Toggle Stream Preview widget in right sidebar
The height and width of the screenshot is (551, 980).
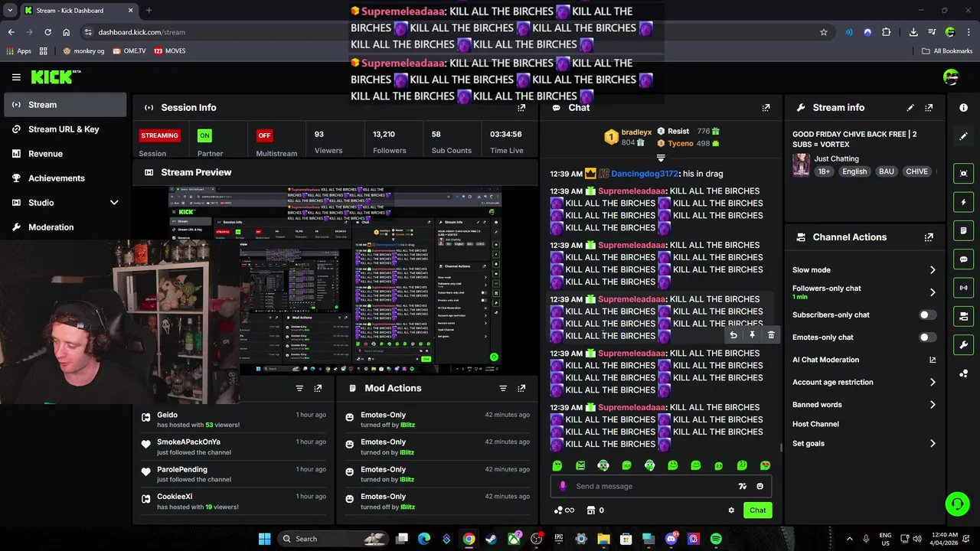(963, 174)
